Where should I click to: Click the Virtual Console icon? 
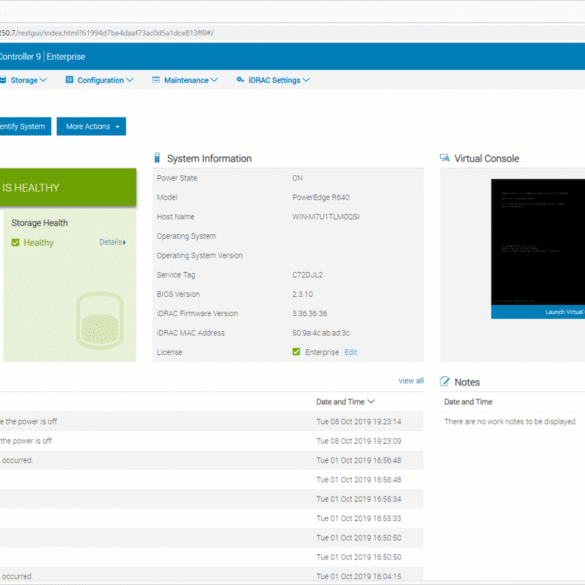445,158
